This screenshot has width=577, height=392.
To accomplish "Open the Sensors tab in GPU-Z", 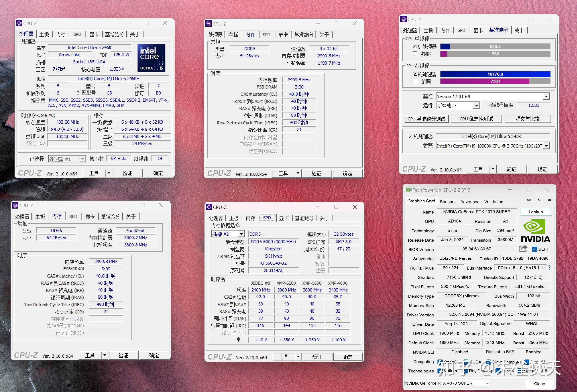I will pos(447,202).
